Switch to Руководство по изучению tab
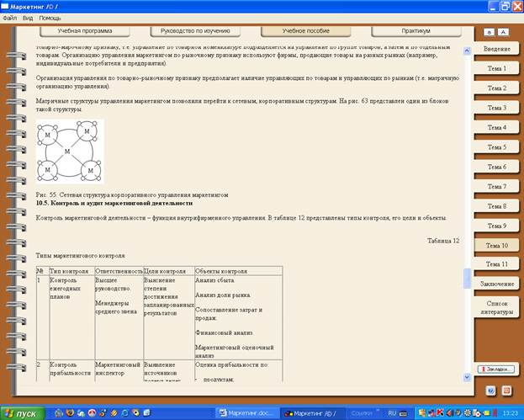The width and height of the screenshot is (524, 420). (x=195, y=31)
